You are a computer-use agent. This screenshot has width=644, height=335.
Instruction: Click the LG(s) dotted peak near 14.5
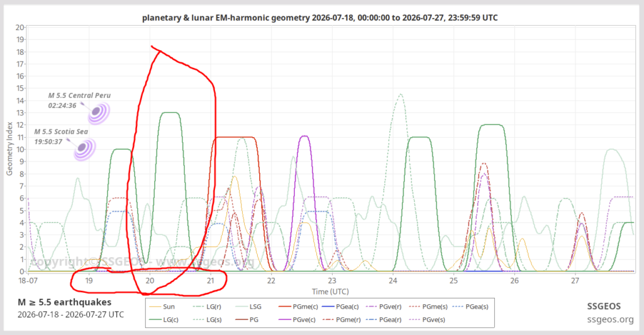coord(401,94)
